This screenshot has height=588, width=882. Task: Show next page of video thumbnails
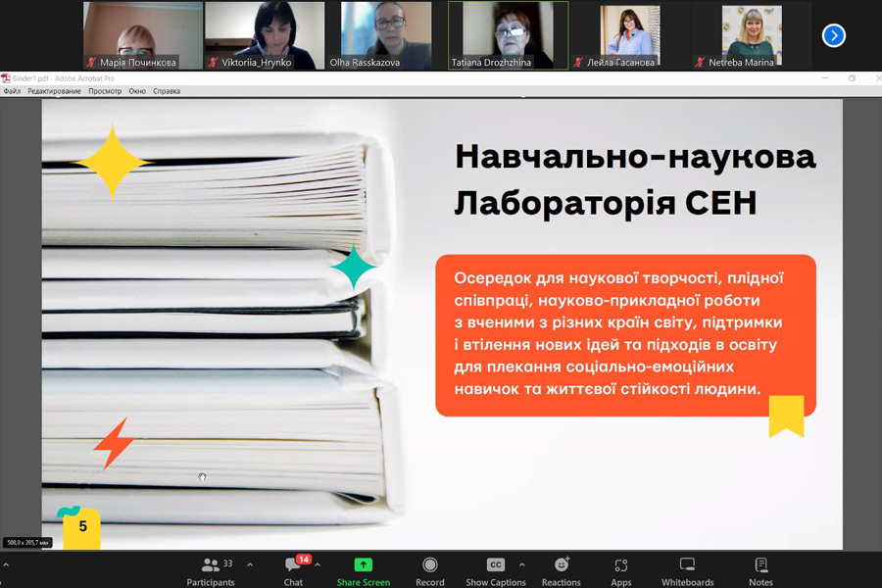[833, 36]
